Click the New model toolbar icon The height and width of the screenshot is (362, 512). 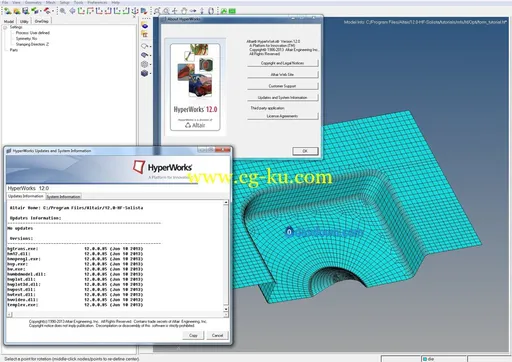(8, 11)
